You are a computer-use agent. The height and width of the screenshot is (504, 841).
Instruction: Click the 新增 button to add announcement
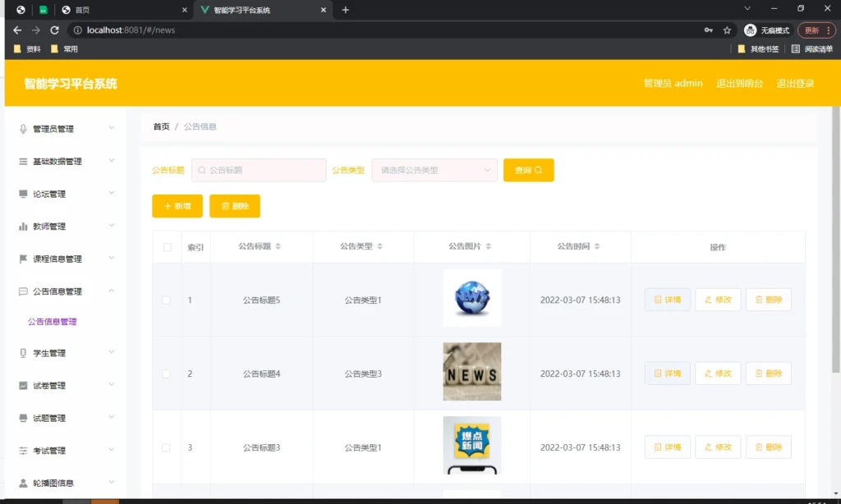coord(177,206)
